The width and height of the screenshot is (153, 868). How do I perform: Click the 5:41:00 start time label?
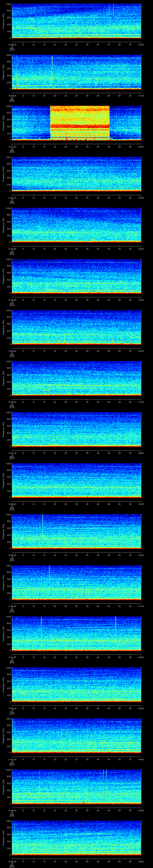[x=12, y=657]
